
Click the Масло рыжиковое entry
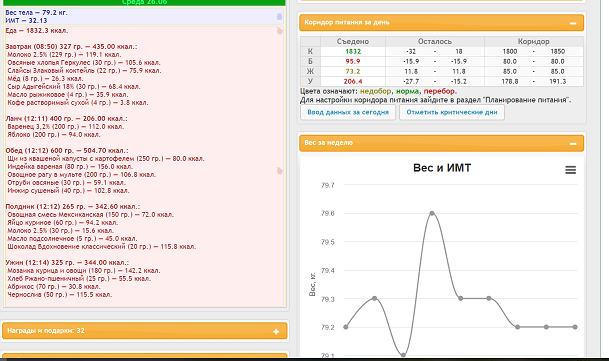point(68,94)
